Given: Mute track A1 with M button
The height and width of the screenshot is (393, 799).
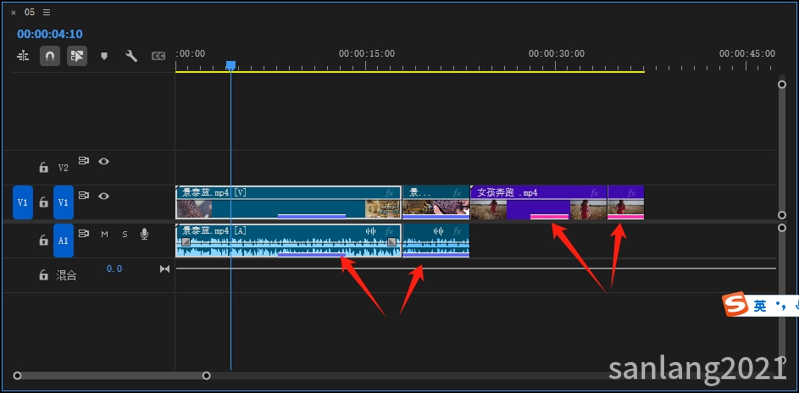Looking at the screenshot, I should point(104,234).
